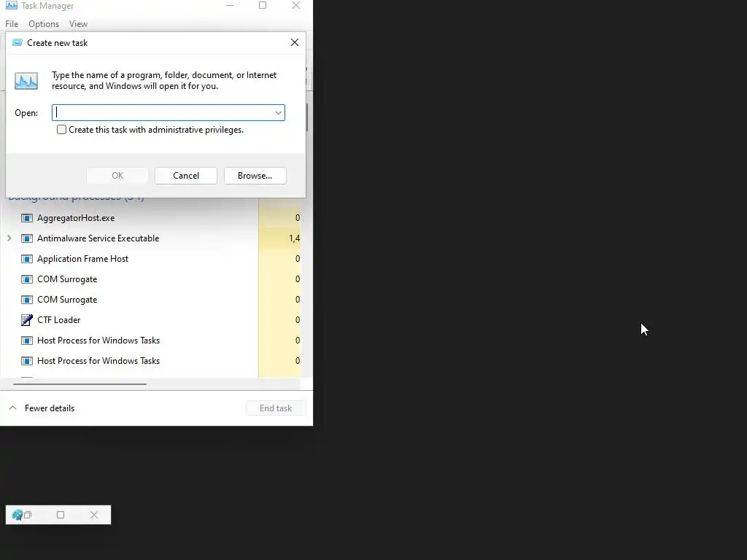
Task: Click the Task Manager title bar icon
Action: pyautogui.click(x=12, y=5)
